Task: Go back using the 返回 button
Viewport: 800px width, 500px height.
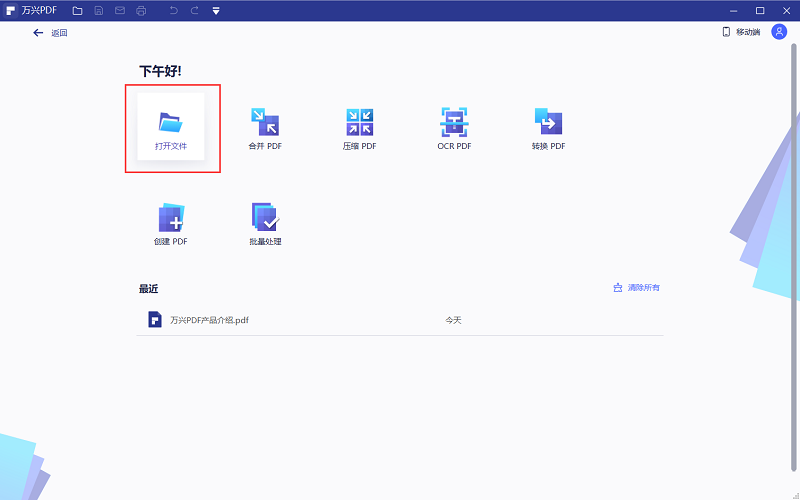Action: click(50, 33)
